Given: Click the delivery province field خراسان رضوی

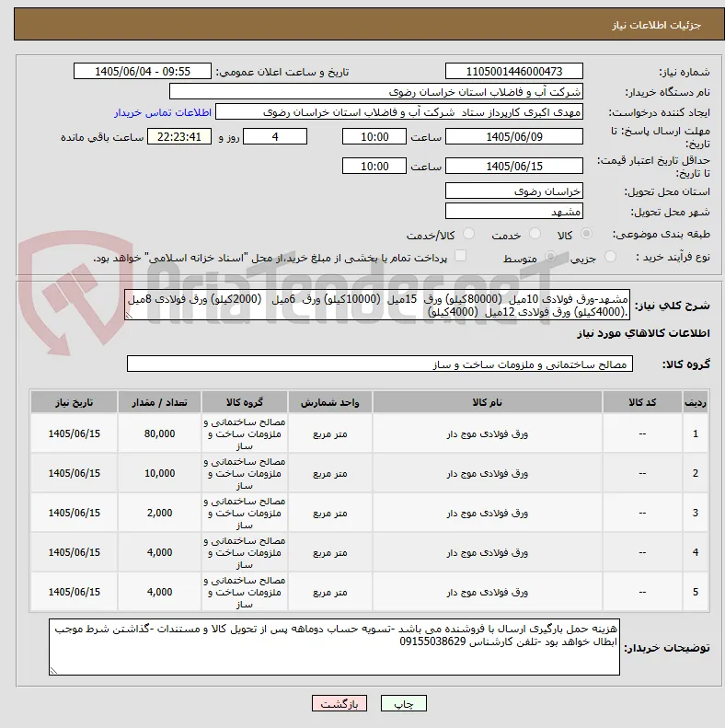Looking at the screenshot, I should coord(513,191).
